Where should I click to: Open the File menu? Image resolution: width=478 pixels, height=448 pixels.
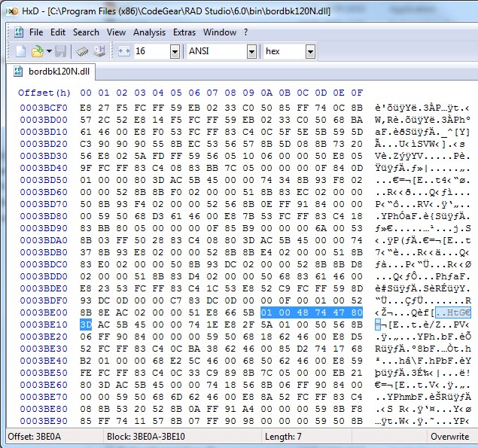(36, 32)
